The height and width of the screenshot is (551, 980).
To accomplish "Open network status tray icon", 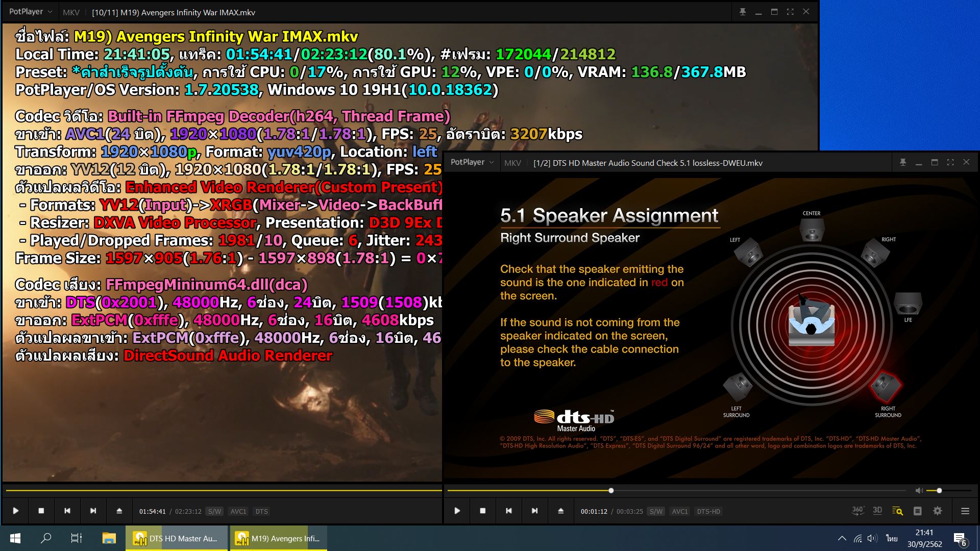I will (858, 538).
